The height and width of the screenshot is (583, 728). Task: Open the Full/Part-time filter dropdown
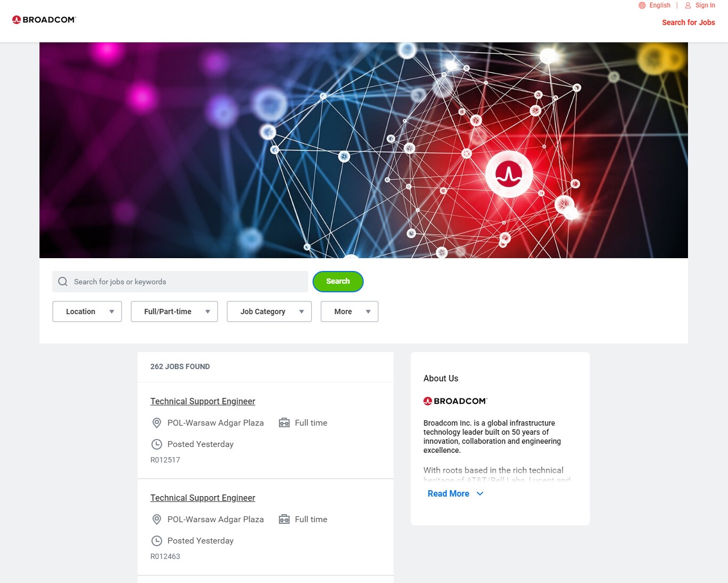[174, 312]
